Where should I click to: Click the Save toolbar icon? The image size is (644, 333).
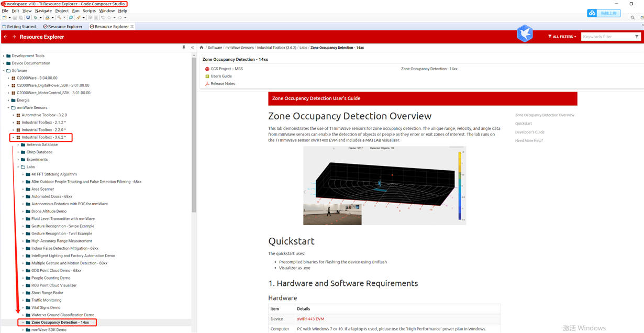15,17
